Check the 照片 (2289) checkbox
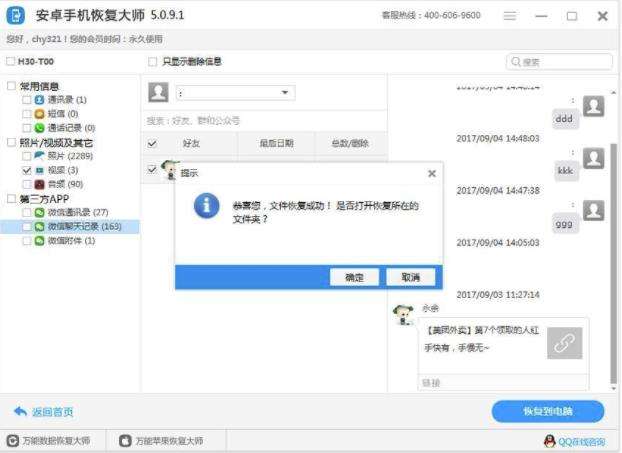This screenshot has height=453, width=622. pos(27,156)
